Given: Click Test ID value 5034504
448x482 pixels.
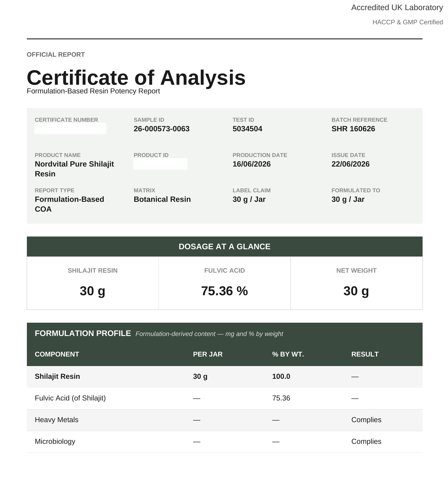Looking at the screenshot, I should [247, 129].
